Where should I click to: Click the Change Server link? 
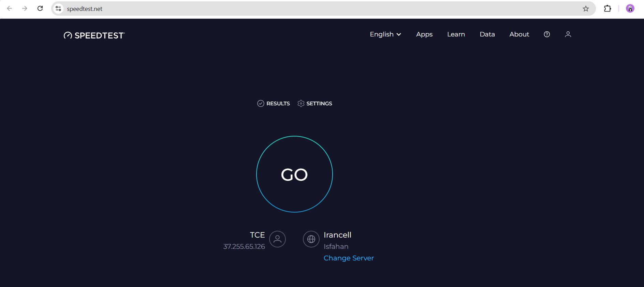[349, 258]
